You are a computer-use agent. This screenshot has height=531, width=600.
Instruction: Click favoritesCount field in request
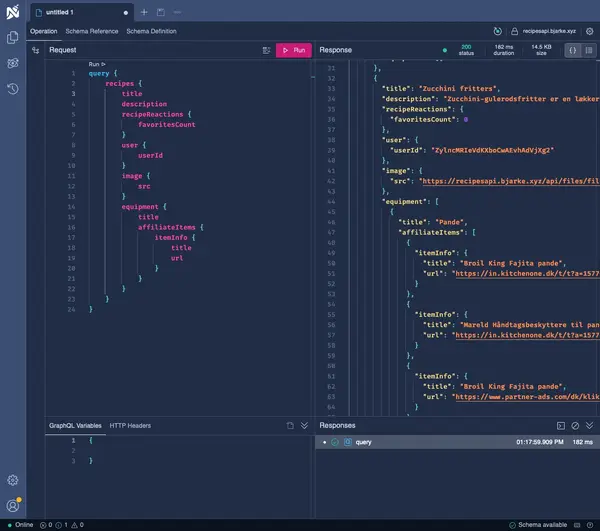click(x=166, y=125)
